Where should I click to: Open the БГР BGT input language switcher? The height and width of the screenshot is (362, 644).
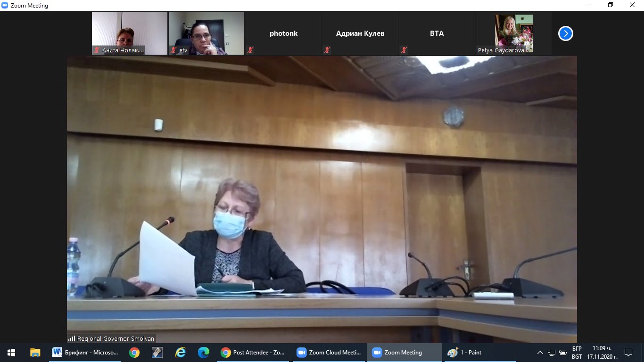coord(577,353)
